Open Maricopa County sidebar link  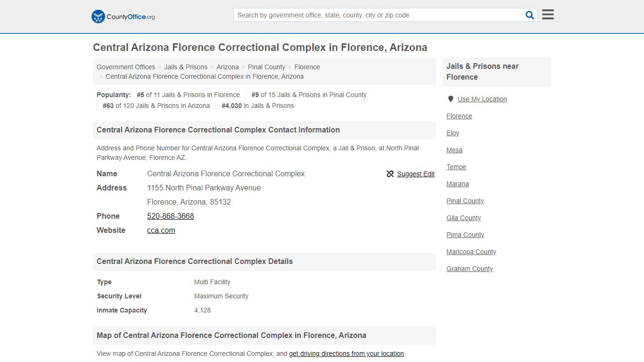click(471, 252)
